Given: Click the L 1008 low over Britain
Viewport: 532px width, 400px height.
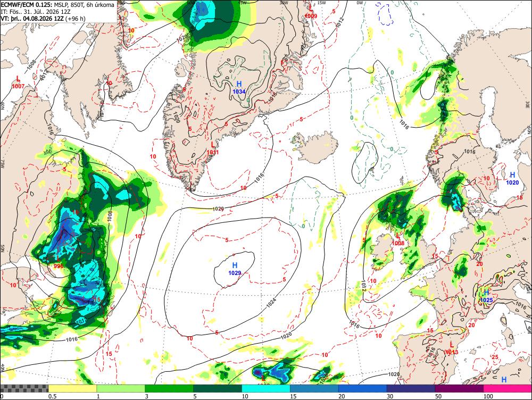Looking at the screenshot, I should (x=398, y=239).
